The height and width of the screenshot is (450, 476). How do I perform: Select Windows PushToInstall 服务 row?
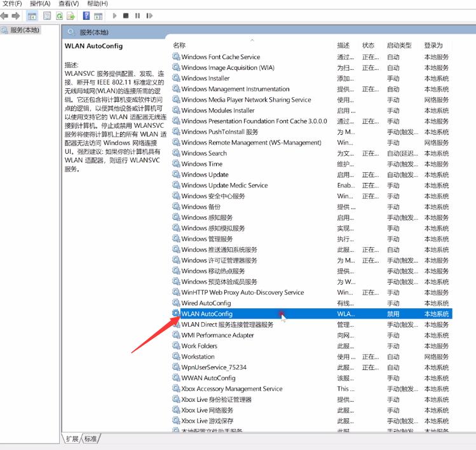tap(312, 132)
